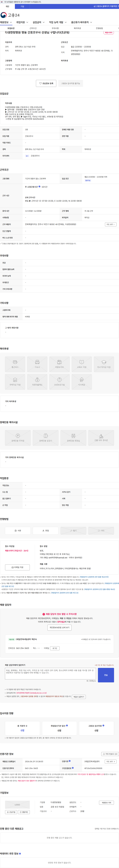
Task: Click the 관심기업 star button
Action: (11, 812)
